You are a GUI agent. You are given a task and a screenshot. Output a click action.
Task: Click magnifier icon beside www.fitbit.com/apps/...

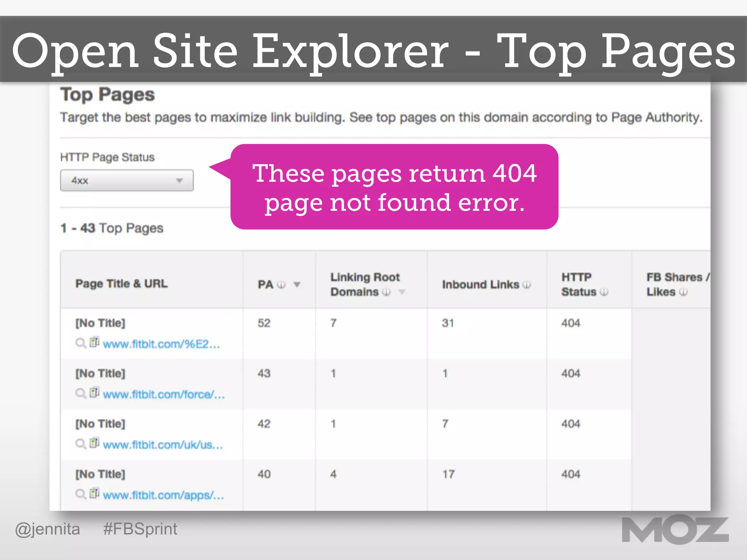coord(81,494)
